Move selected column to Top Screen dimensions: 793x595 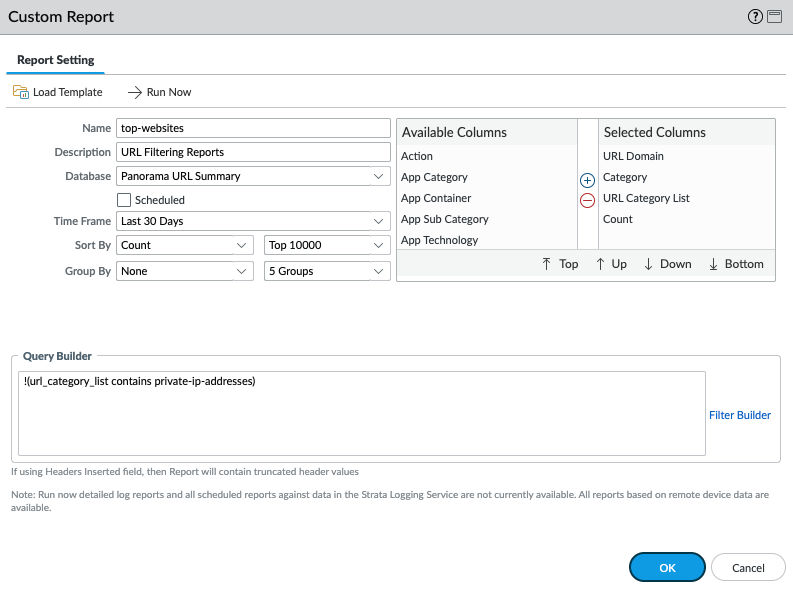pyautogui.click(x=560, y=264)
